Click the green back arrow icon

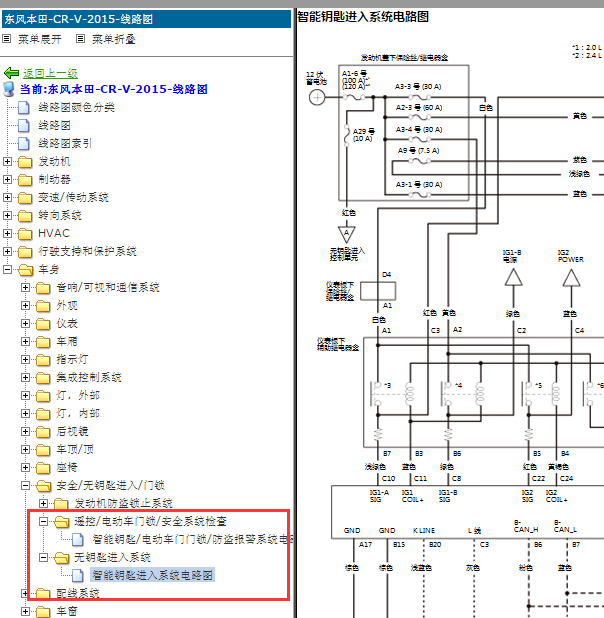point(11,73)
